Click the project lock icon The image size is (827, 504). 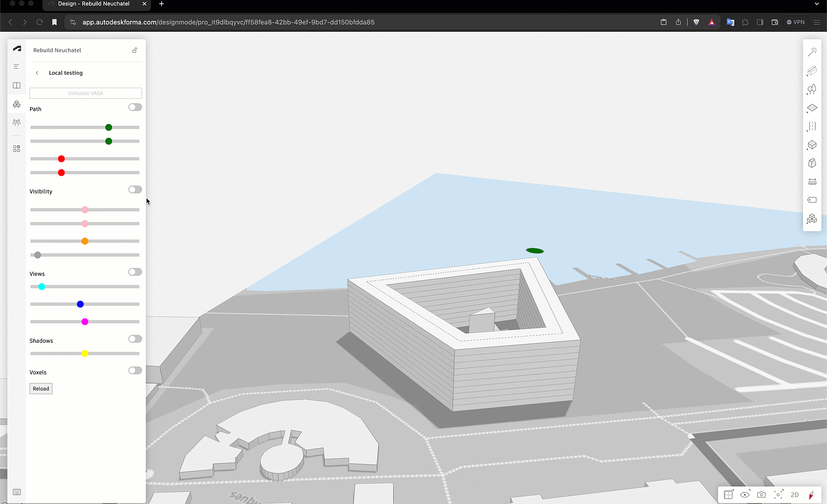click(135, 50)
